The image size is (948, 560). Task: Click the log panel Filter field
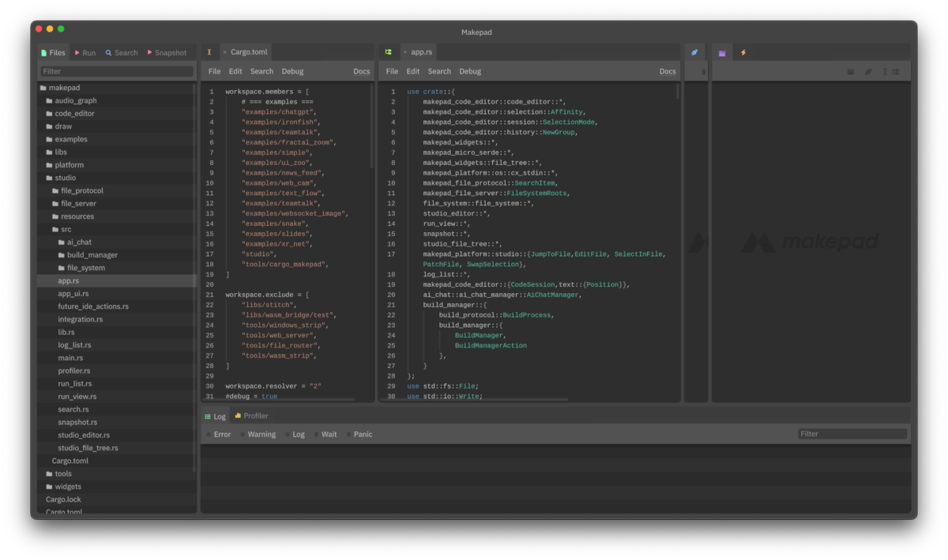(x=852, y=434)
